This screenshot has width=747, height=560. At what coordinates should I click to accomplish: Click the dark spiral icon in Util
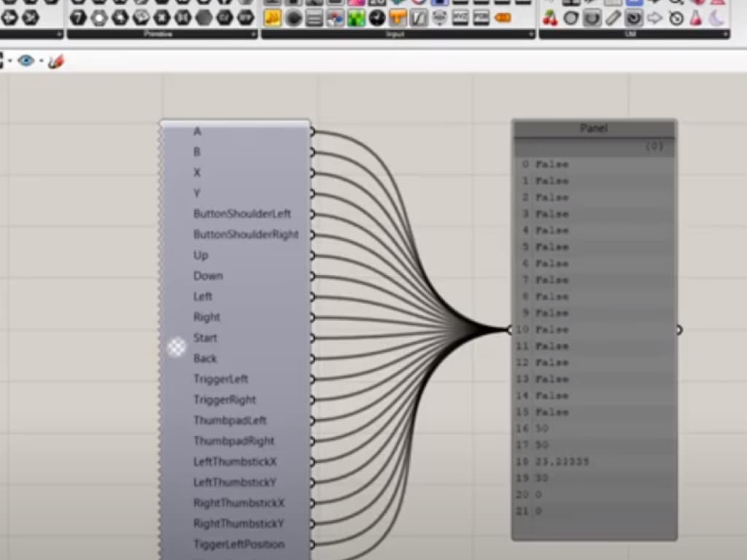tap(634, 18)
